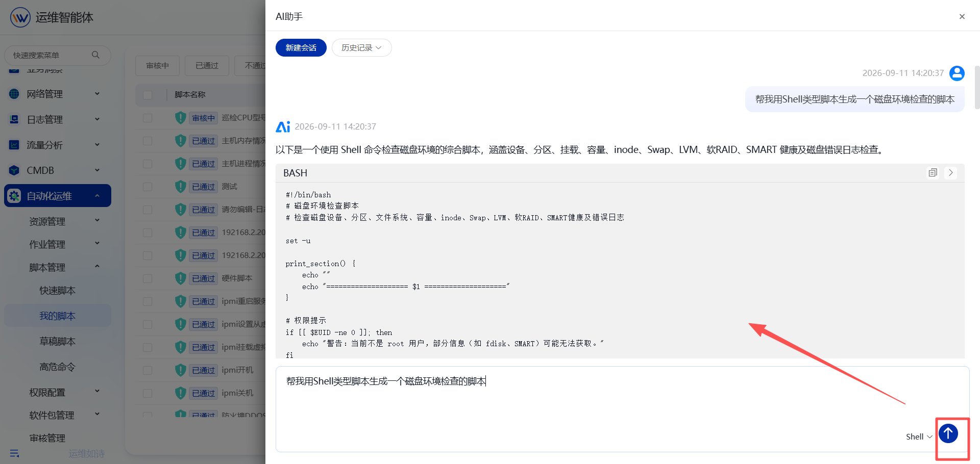The width and height of the screenshot is (980, 464).
Task: Click shield icon of 巡检CPU row
Action: 180,118
